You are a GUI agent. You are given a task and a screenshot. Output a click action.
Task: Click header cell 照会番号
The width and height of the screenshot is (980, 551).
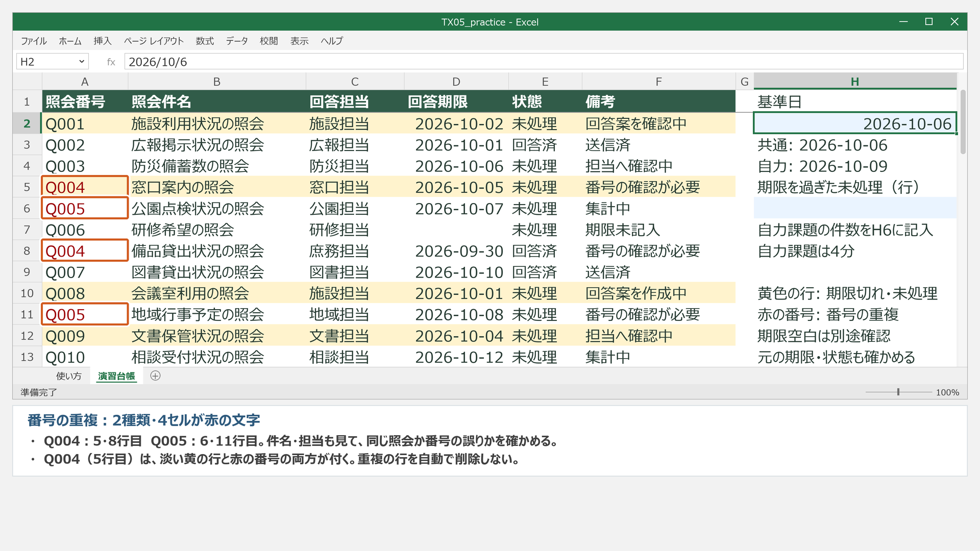[x=85, y=102]
